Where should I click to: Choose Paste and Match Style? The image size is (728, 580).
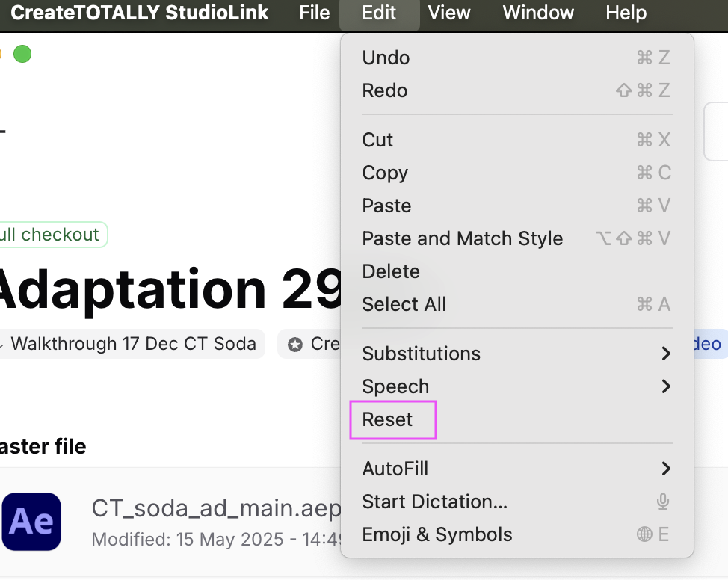coord(516,238)
